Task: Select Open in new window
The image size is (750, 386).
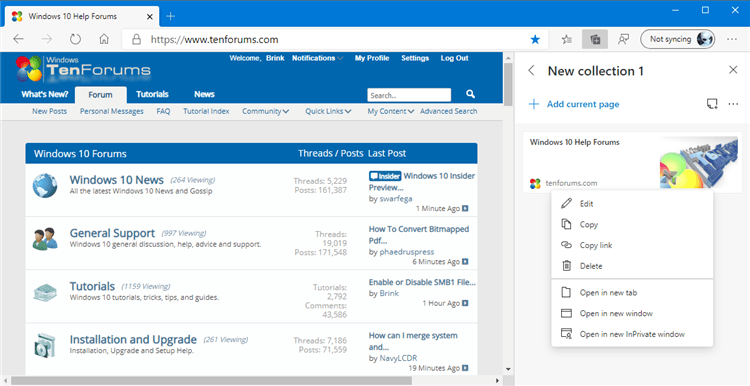Action: point(632,313)
